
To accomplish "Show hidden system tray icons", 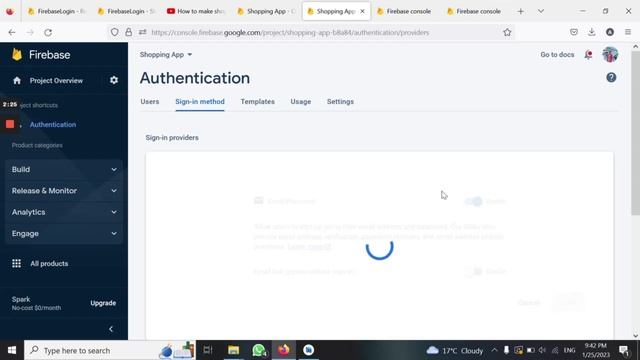I will pos(494,350).
